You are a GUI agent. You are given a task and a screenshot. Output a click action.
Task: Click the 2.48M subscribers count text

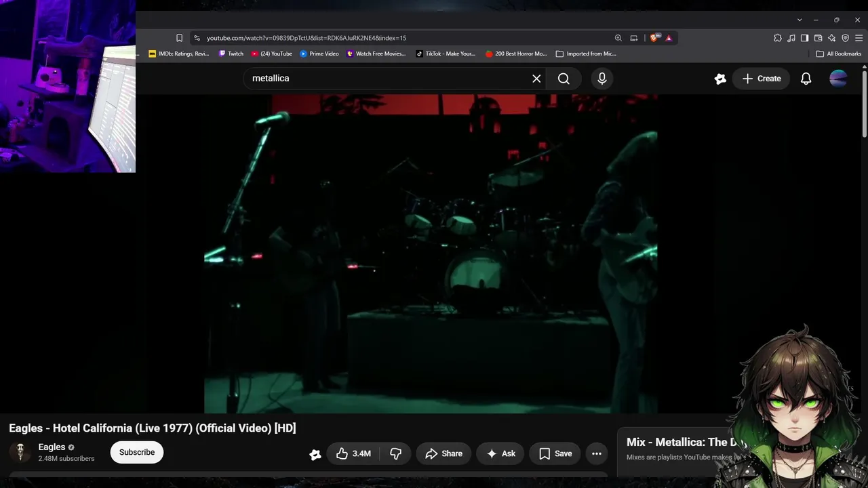pyautogui.click(x=66, y=459)
